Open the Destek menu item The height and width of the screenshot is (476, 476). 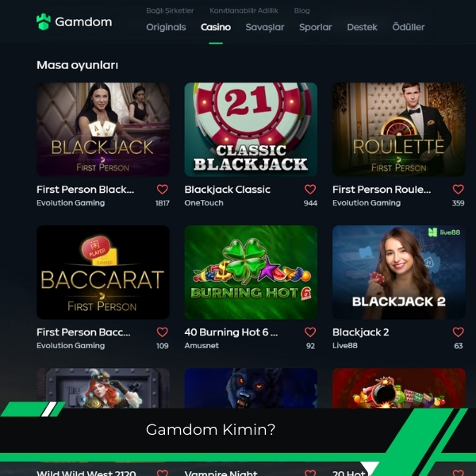(363, 27)
